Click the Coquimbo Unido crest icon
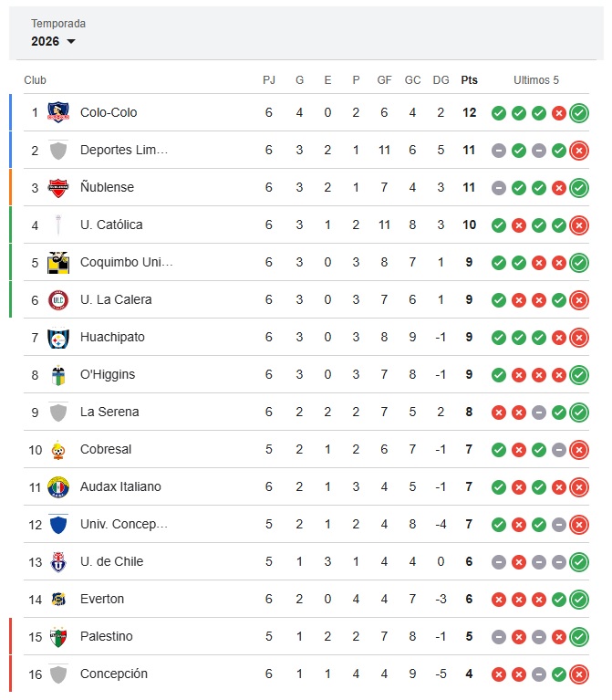This screenshot has width=612, height=700. tap(58, 262)
